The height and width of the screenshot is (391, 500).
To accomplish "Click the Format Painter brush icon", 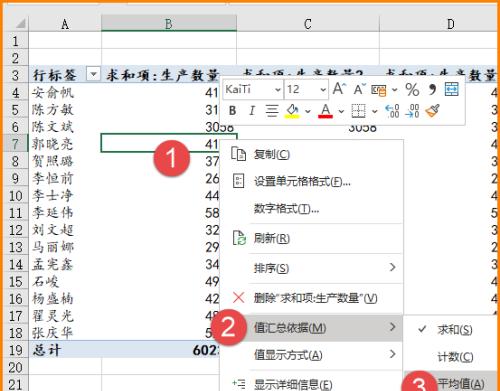I will pos(432,111).
